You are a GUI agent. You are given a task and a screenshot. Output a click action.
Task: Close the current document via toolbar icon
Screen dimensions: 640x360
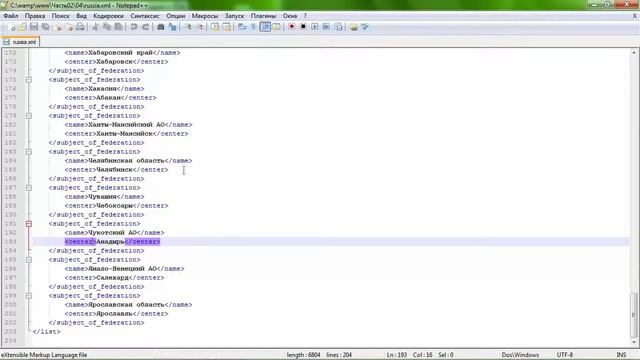pos(58,27)
